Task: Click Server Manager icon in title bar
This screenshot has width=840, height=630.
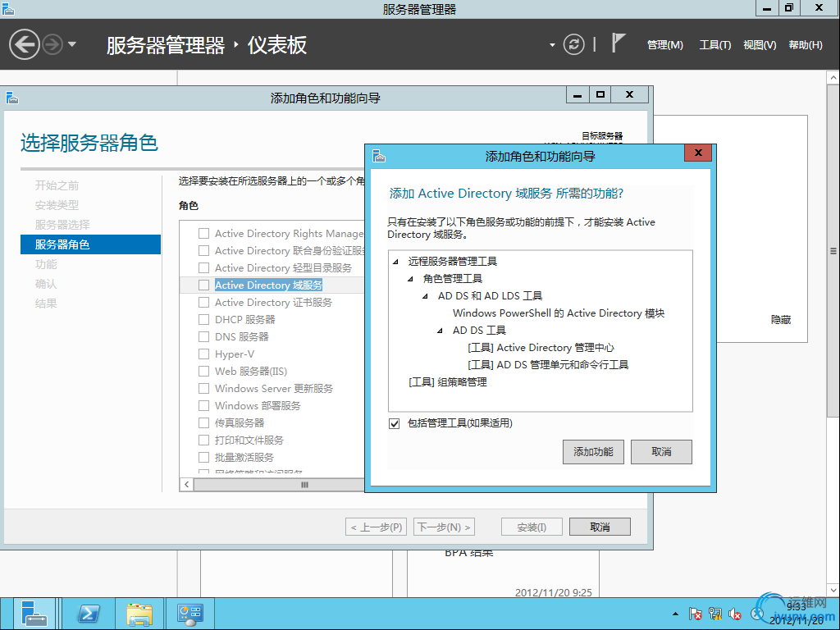Action: pyautogui.click(x=8, y=8)
